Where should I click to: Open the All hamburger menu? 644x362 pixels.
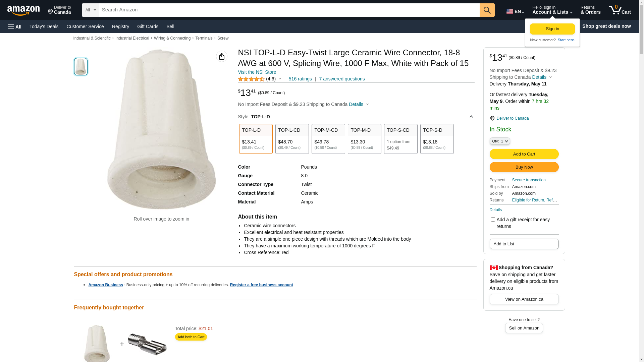[15, 26]
